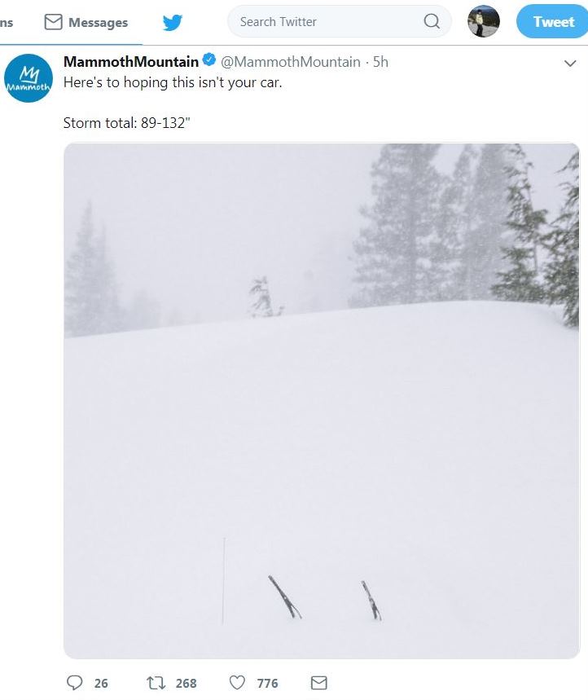
Task: Open the 5h timestamp link
Action: coord(380,62)
